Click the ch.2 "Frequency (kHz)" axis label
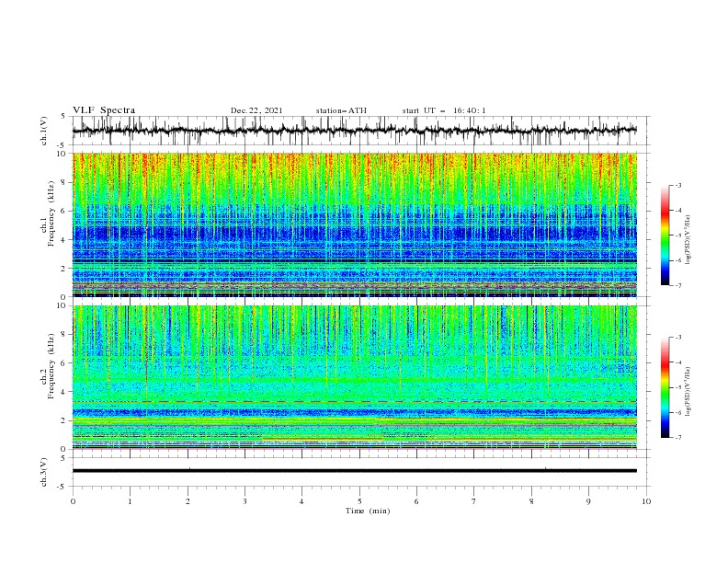Screen dimensions: 728x563 coord(51,366)
